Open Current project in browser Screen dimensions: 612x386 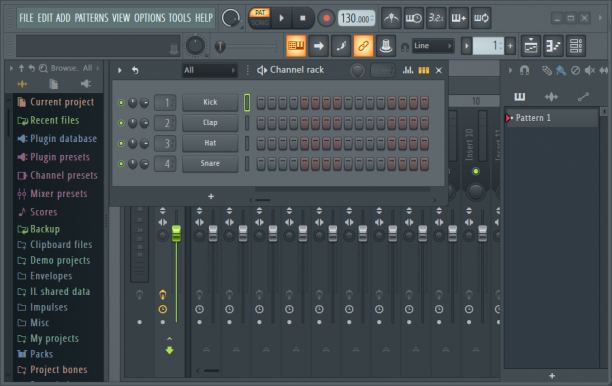pos(56,102)
